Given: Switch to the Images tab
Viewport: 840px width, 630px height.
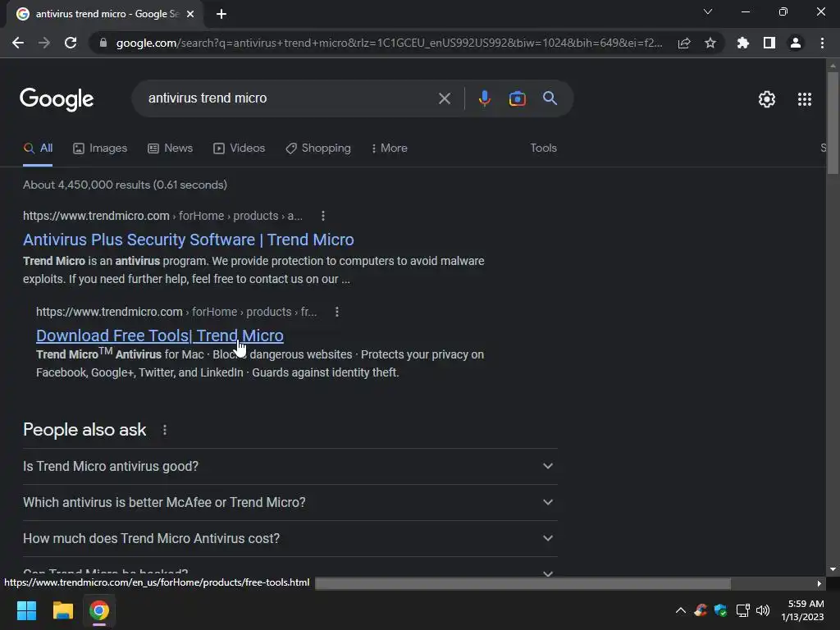Looking at the screenshot, I should tap(100, 148).
